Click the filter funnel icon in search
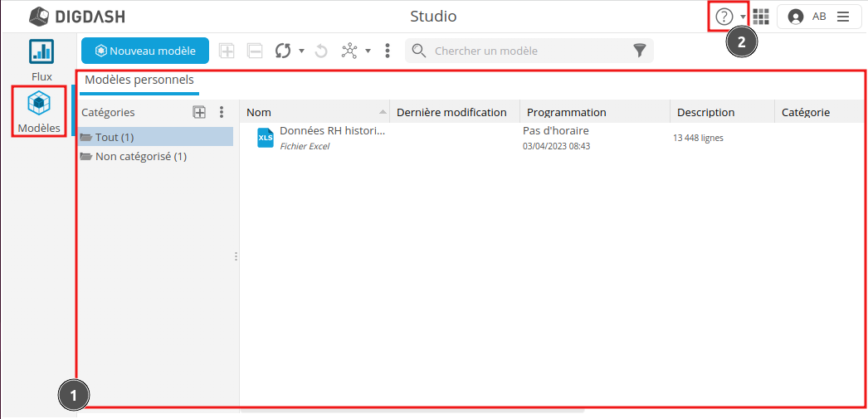 (x=640, y=51)
